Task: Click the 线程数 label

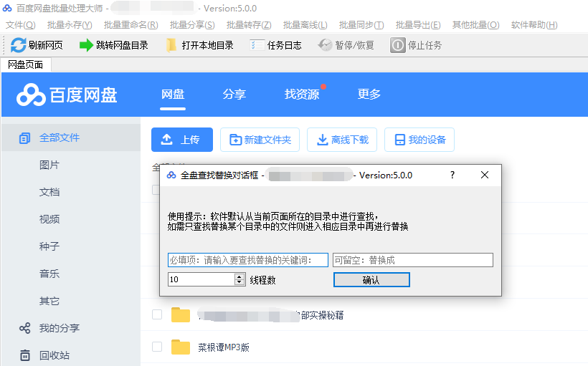Action: coord(263,280)
